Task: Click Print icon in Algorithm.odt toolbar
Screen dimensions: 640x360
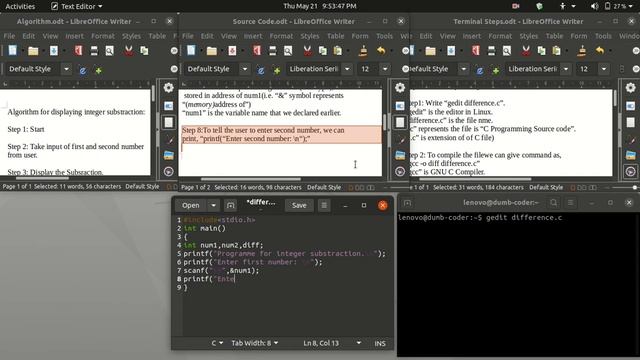Action: [x=94, y=51]
